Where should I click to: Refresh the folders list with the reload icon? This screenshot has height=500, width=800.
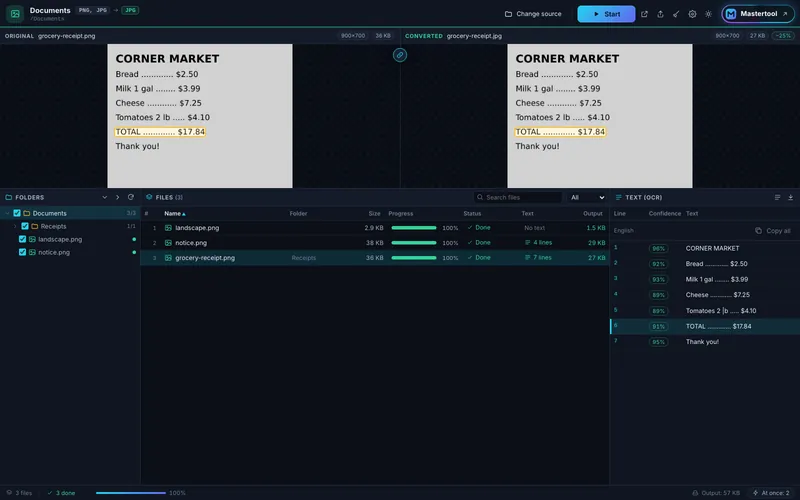pyautogui.click(x=131, y=197)
